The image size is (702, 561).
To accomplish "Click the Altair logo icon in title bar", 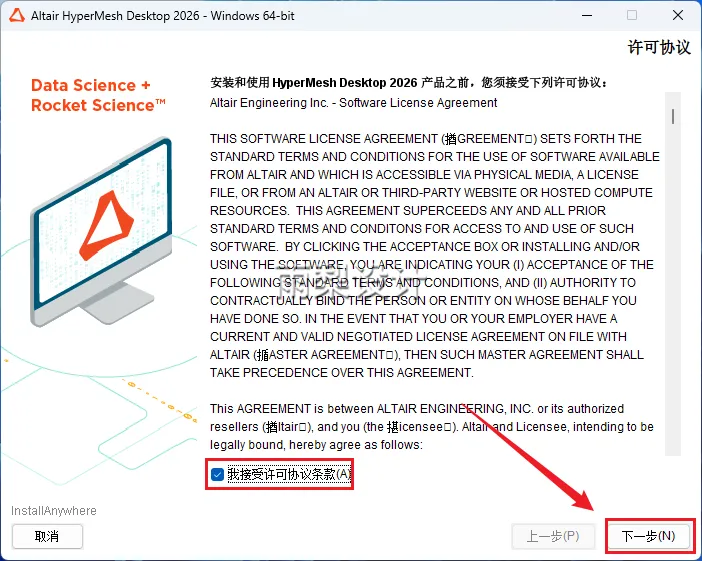I will 17,16.
